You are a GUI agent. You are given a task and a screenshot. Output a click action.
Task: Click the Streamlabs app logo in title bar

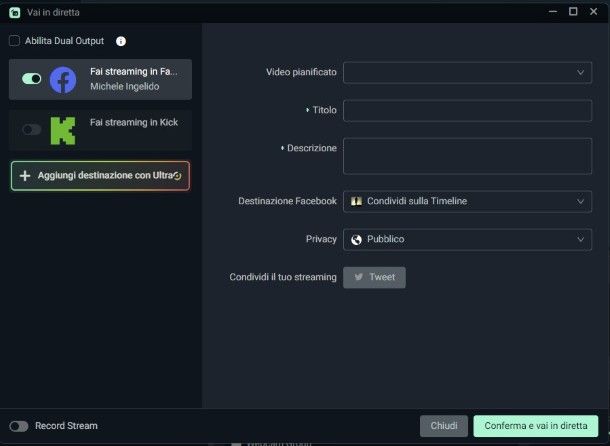[x=14, y=12]
